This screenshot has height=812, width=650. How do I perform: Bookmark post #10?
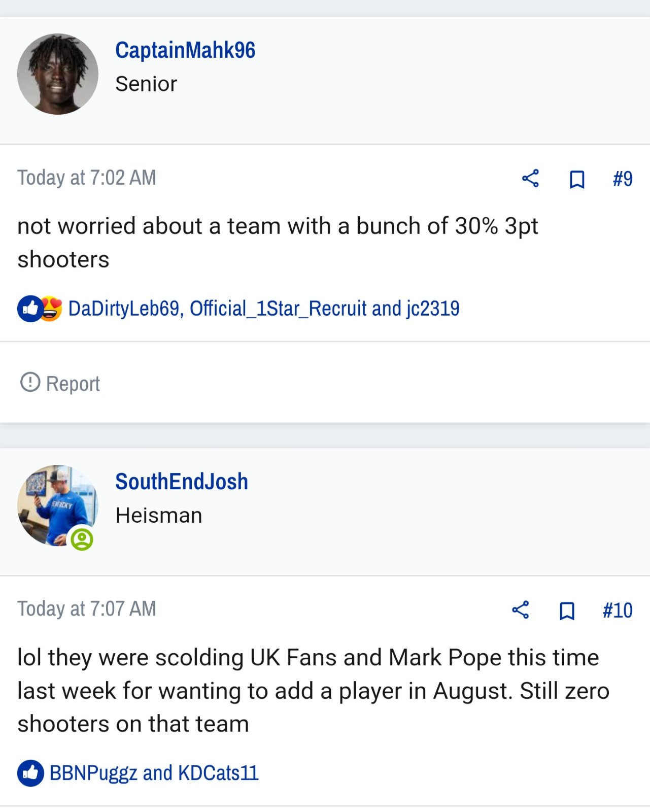(x=567, y=611)
